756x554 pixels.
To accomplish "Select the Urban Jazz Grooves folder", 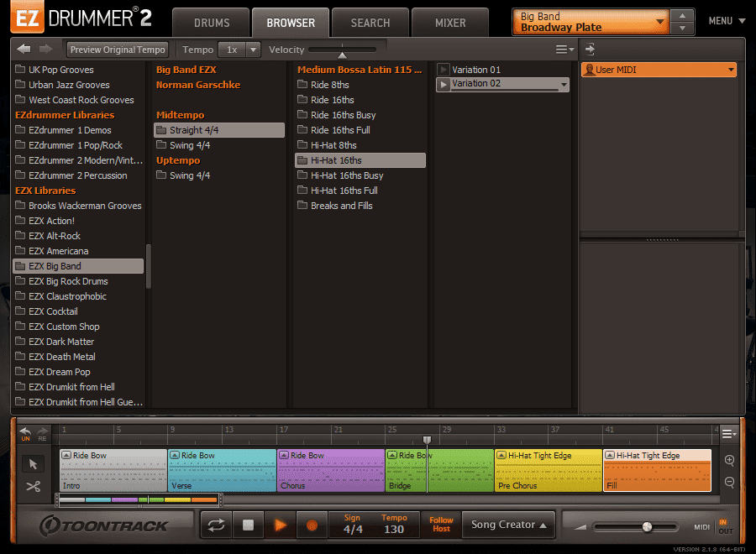I will pos(78,85).
